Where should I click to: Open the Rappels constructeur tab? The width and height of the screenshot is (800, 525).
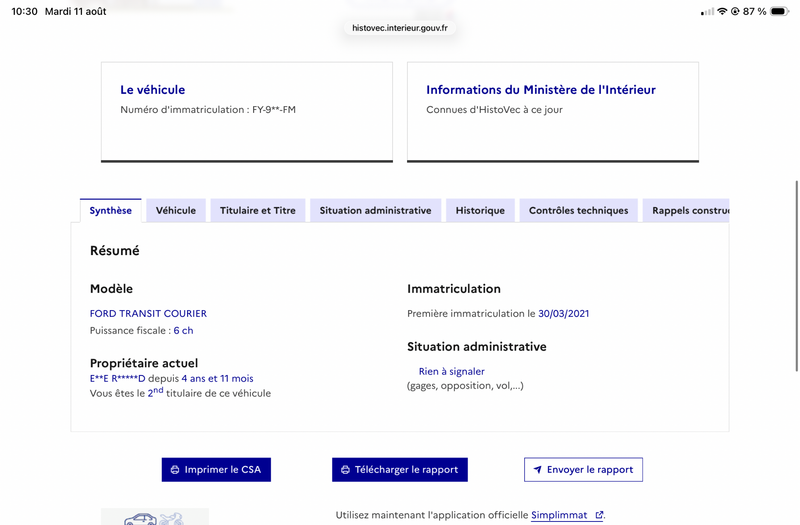[x=686, y=210]
